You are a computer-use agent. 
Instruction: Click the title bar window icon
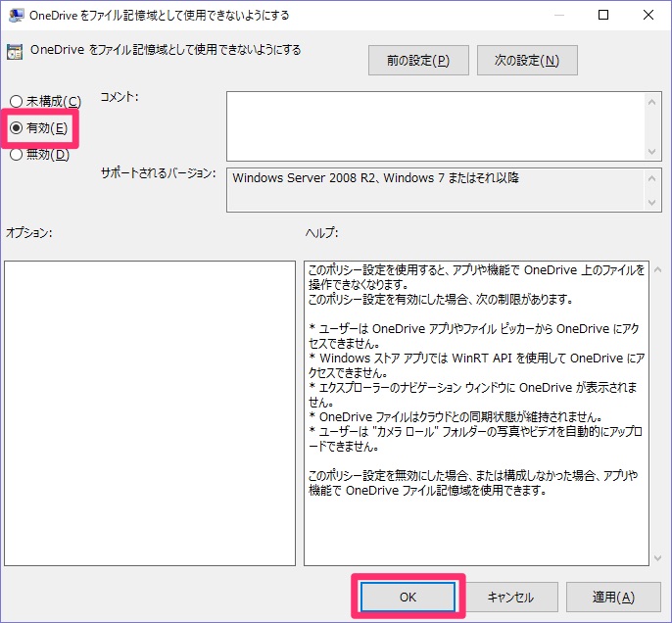tap(16, 15)
